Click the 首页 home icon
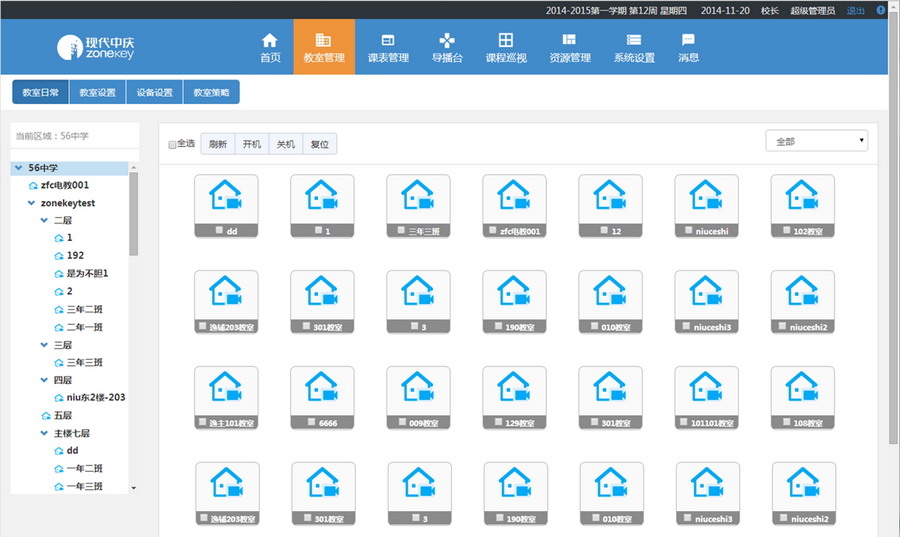 [270, 40]
